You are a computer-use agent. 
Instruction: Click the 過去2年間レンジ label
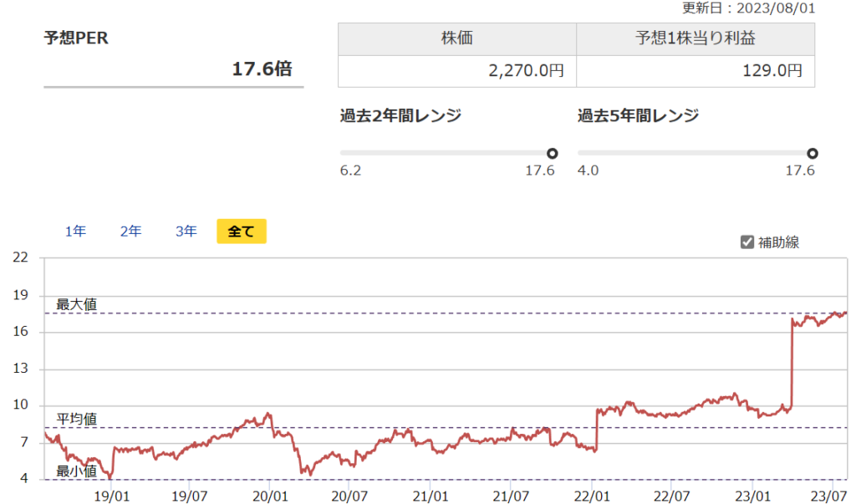(400, 116)
